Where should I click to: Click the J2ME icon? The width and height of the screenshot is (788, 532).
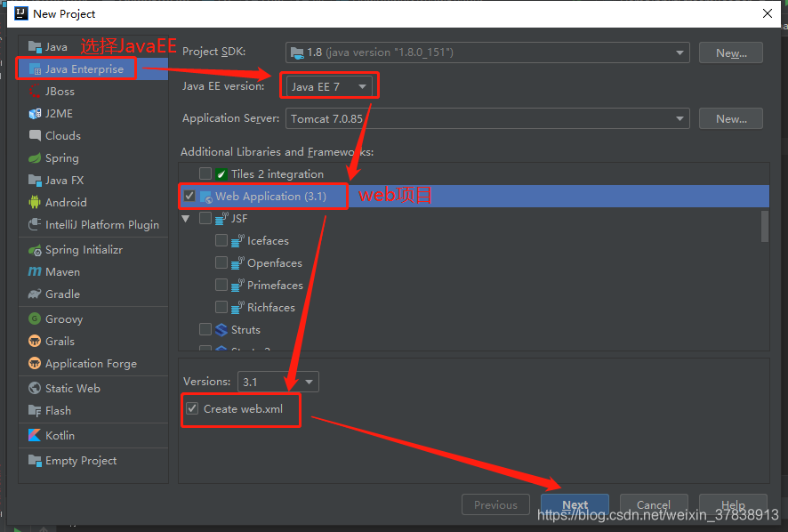coord(35,114)
